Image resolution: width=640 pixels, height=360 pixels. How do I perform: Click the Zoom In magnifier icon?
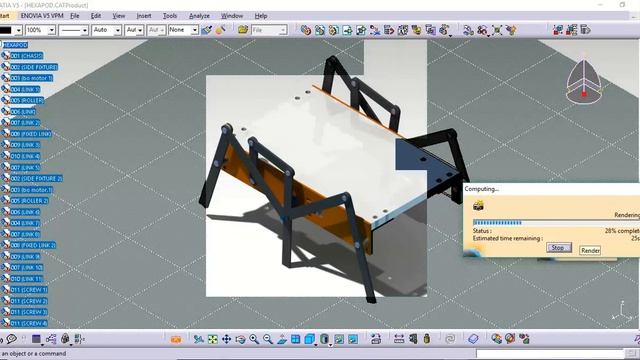[254, 339]
